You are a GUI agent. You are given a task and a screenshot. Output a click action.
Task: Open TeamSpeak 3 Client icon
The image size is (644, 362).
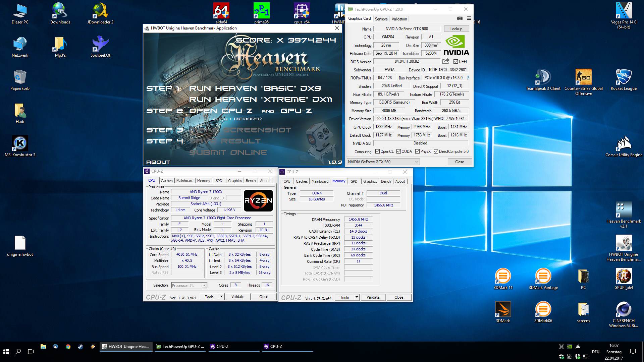tap(543, 79)
